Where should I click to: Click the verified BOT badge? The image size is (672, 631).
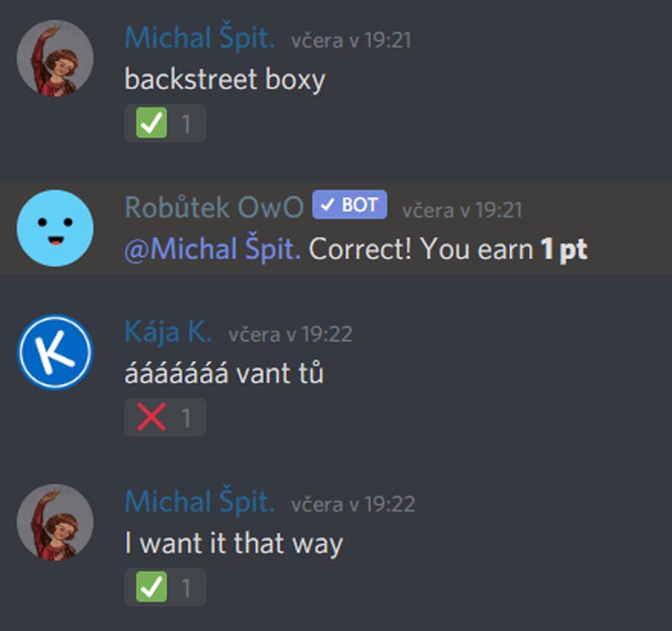(349, 204)
